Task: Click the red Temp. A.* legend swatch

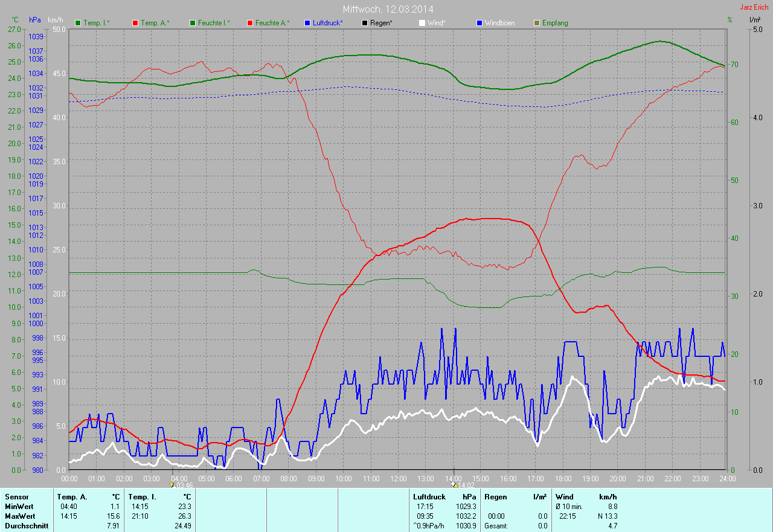Action: (135, 23)
